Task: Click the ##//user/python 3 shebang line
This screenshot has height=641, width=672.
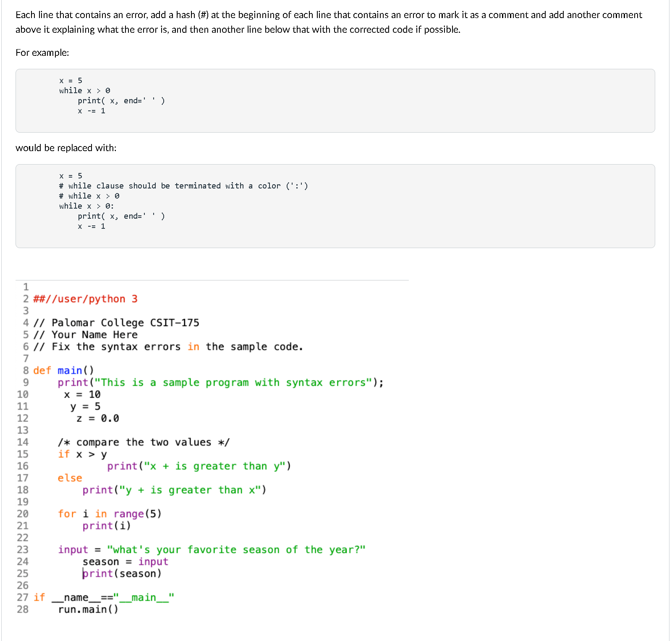Action: (86, 299)
